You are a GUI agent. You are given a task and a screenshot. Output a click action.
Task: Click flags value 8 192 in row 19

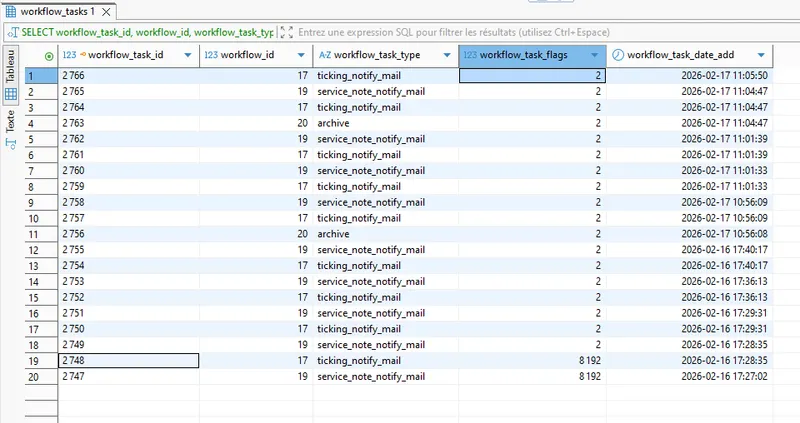click(x=533, y=361)
